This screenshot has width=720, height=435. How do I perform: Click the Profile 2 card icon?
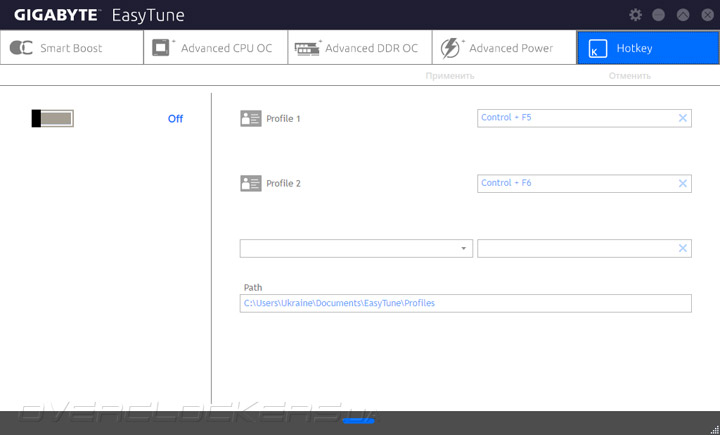click(x=251, y=183)
